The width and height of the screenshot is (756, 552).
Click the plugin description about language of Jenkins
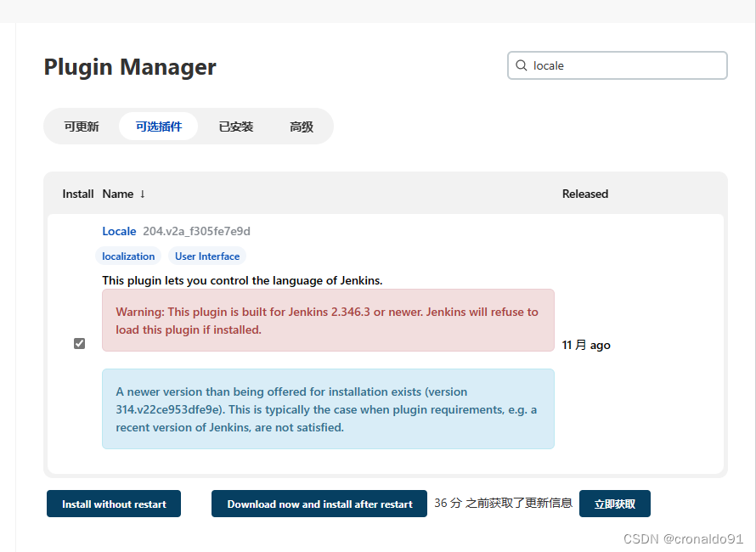coord(242,280)
